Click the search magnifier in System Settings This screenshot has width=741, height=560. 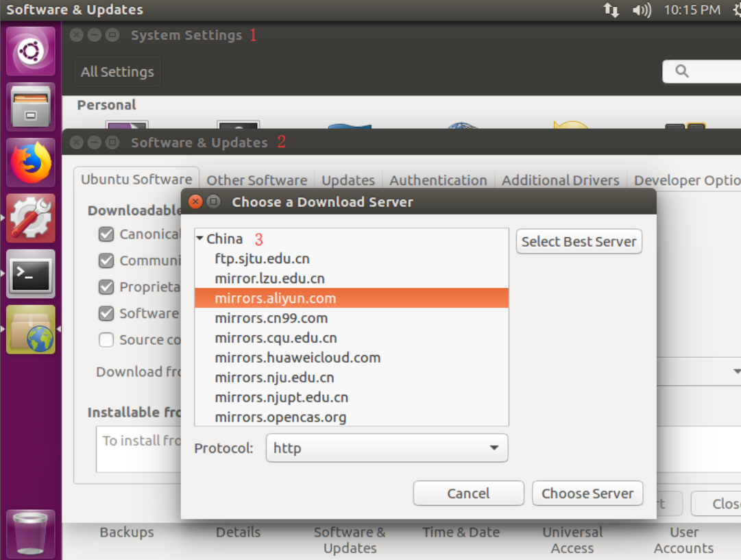click(681, 71)
